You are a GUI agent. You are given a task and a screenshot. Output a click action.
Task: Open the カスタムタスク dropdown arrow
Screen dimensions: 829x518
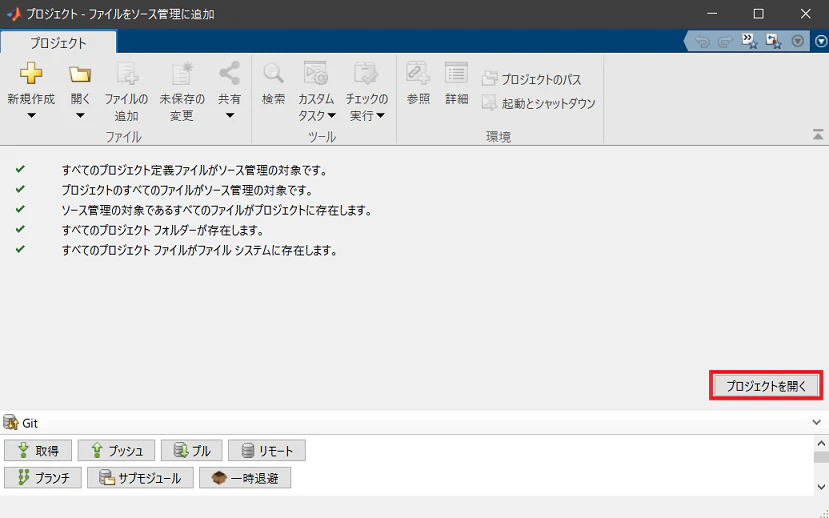(x=331, y=116)
